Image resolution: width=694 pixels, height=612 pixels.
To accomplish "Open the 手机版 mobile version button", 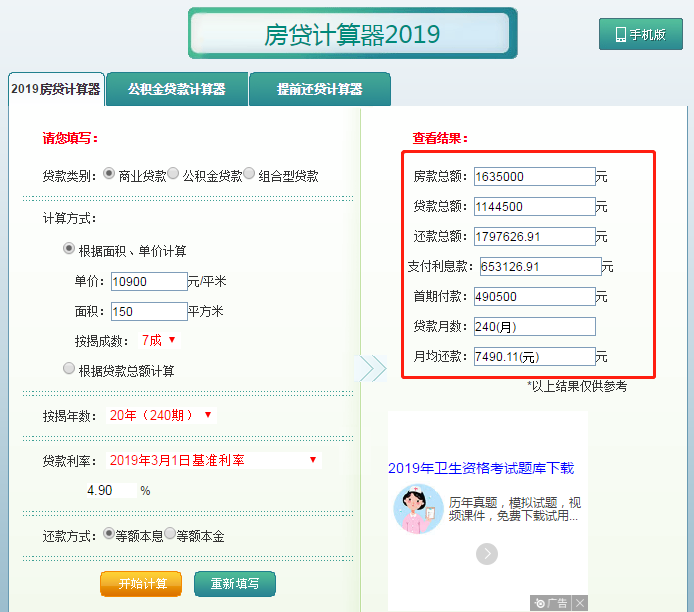I will 640,34.
